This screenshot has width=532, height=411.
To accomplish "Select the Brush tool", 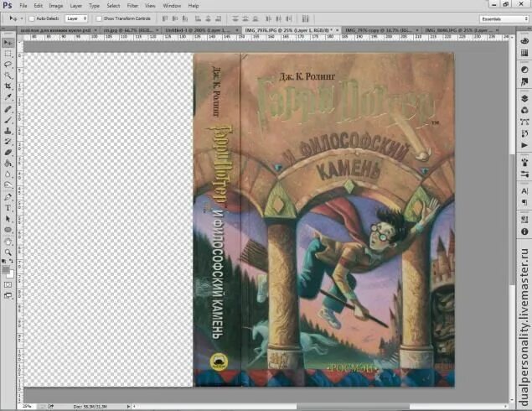I will pos(8,120).
